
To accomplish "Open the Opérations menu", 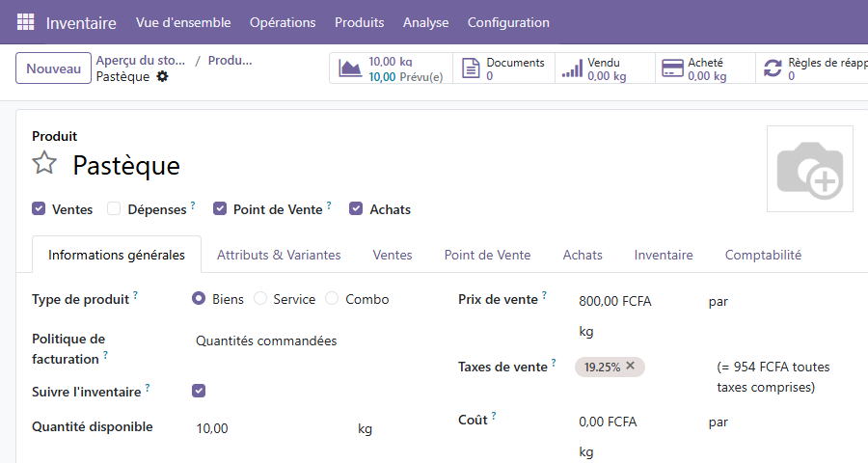I will coord(283,23).
